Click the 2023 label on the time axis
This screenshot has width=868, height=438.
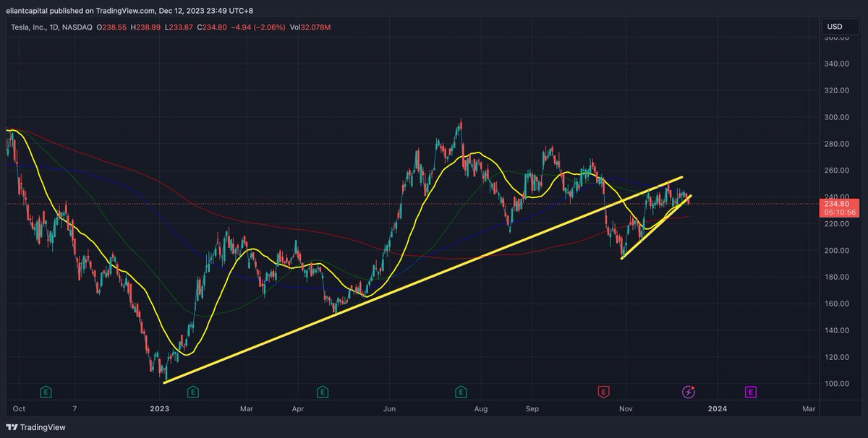point(158,409)
